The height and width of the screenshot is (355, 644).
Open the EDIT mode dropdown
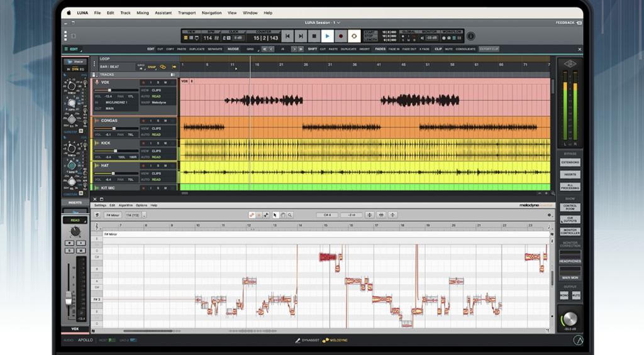click(x=74, y=49)
